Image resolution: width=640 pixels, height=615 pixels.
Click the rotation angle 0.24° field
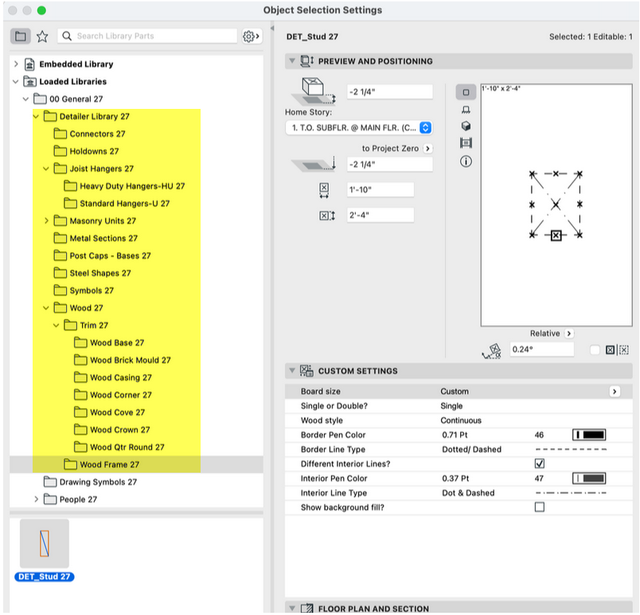coord(542,349)
